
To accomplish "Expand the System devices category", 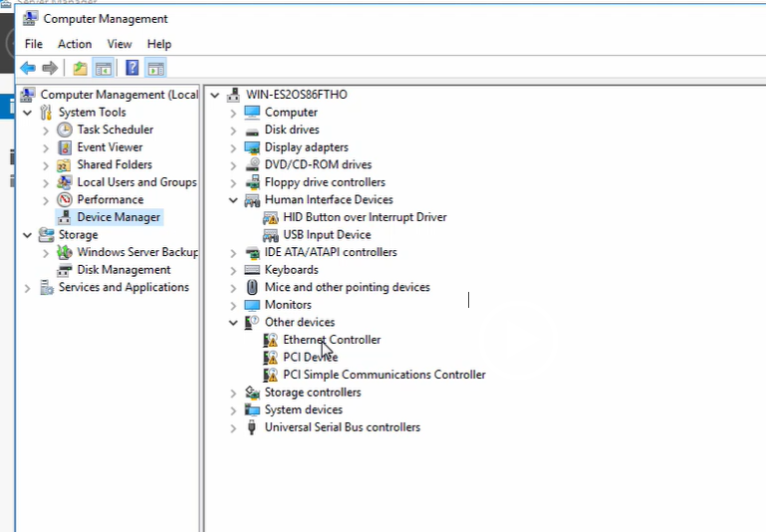I will [233, 410].
